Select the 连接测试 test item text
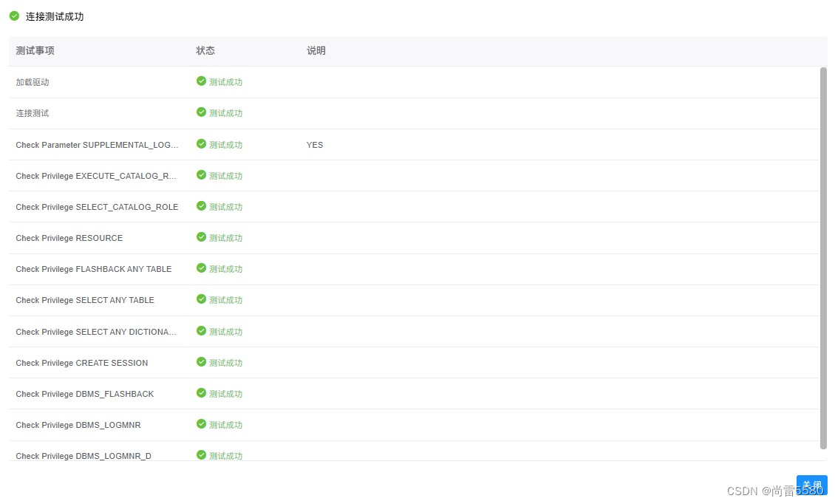 (x=33, y=113)
